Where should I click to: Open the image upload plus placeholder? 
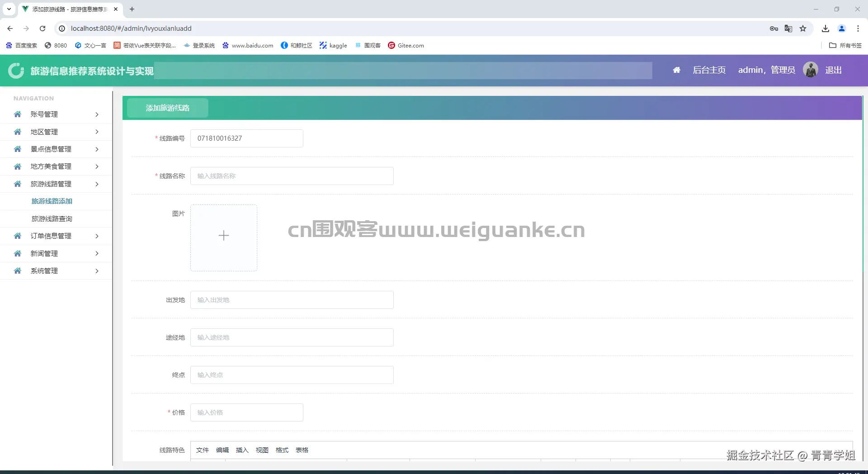coord(224,236)
